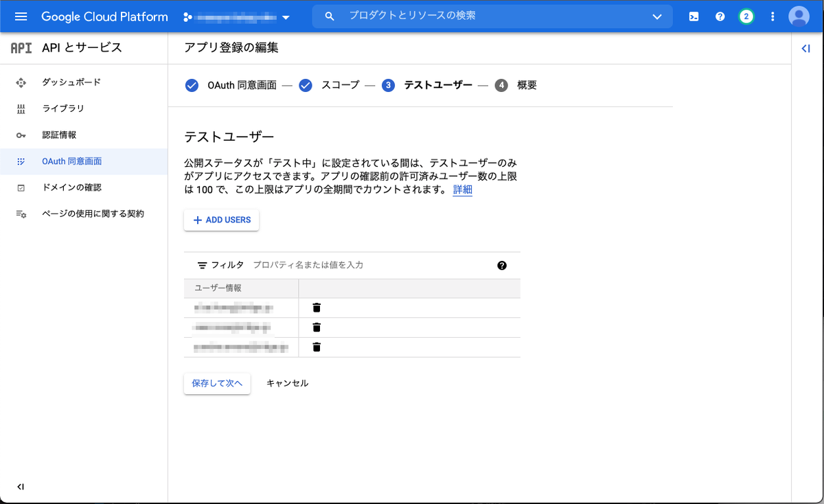This screenshot has width=824, height=504.
Task: Open the three-dot settings menu
Action: pyautogui.click(x=772, y=16)
